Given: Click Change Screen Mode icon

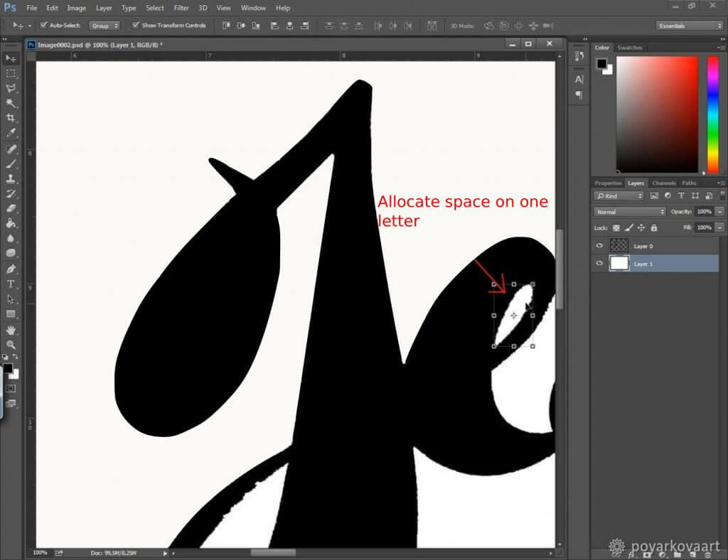Looking at the screenshot, I should click(x=11, y=403).
